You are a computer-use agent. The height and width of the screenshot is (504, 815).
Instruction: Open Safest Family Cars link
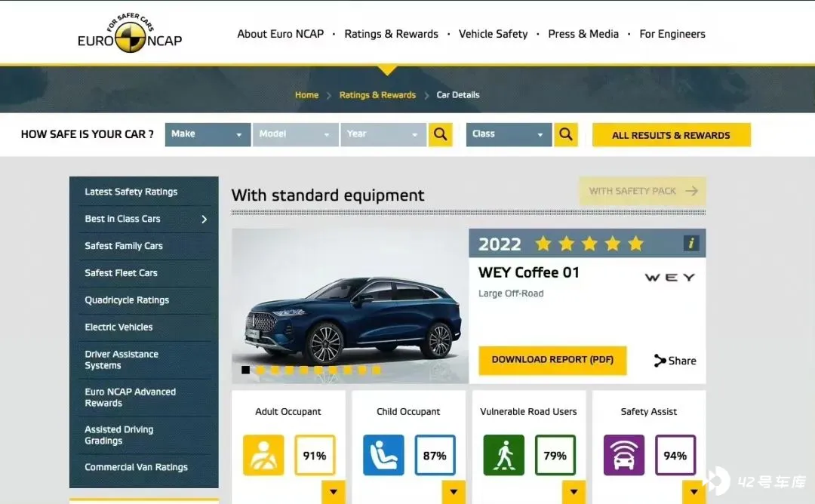point(124,246)
